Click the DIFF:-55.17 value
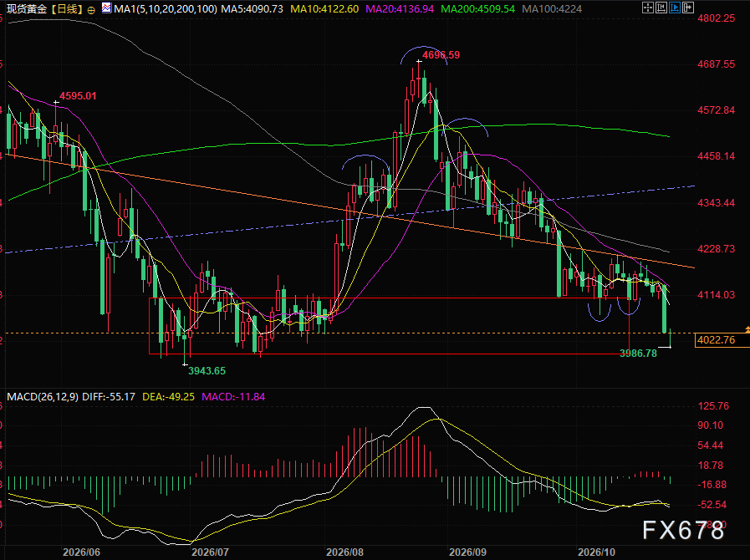Screen dimensions: 750x560 click(109, 397)
